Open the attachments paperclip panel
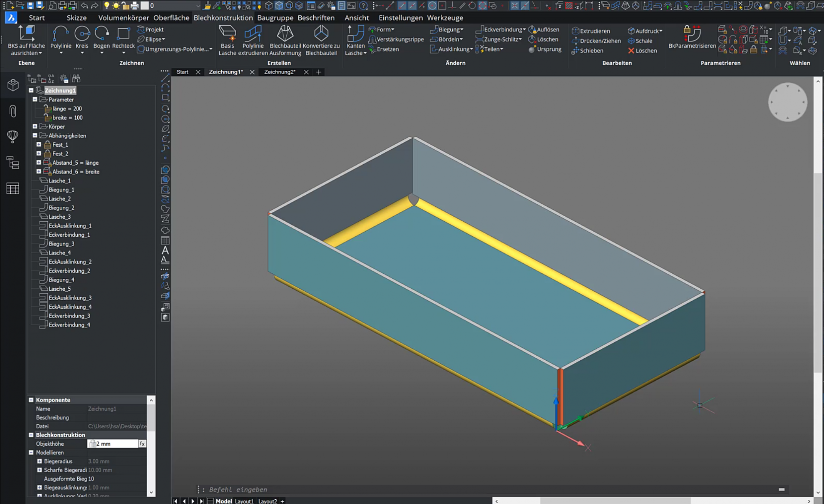The width and height of the screenshot is (824, 504). click(13, 111)
